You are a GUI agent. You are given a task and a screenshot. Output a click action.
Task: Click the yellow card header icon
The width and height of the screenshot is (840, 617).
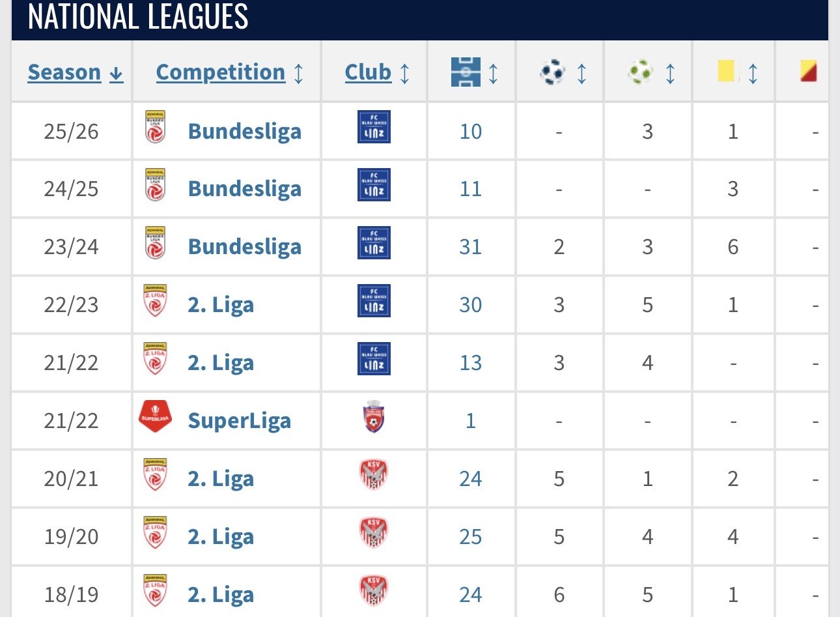[x=726, y=71]
